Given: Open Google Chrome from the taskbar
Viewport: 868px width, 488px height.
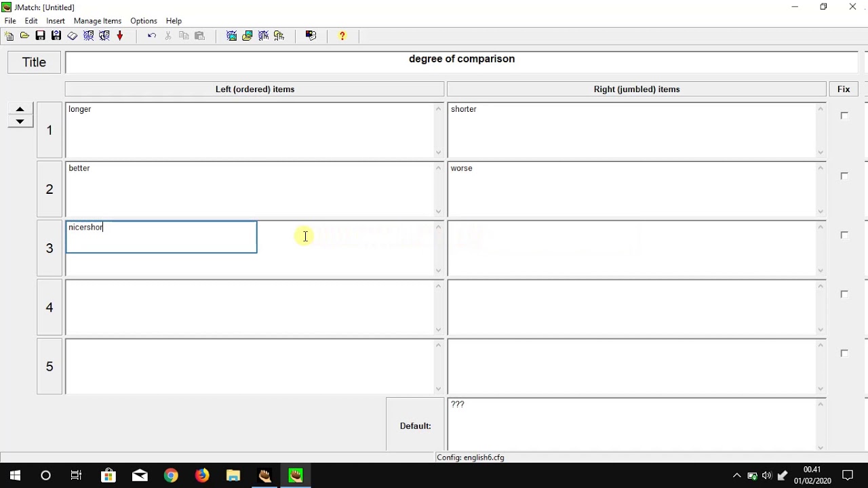Looking at the screenshot, I should click(x=171, y=476).
